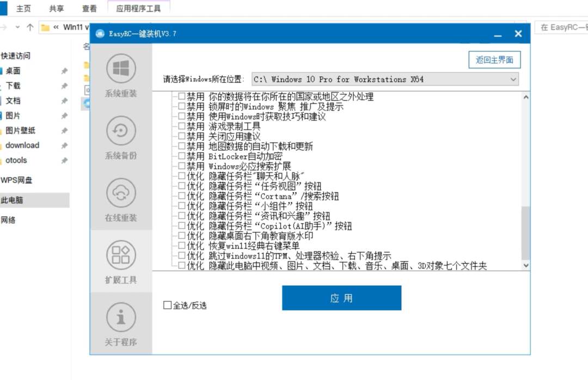Click the list scroll-up arrow
The height and width of the screenshot is (380, 588).
pyautogui.click(x=526, y=97)
